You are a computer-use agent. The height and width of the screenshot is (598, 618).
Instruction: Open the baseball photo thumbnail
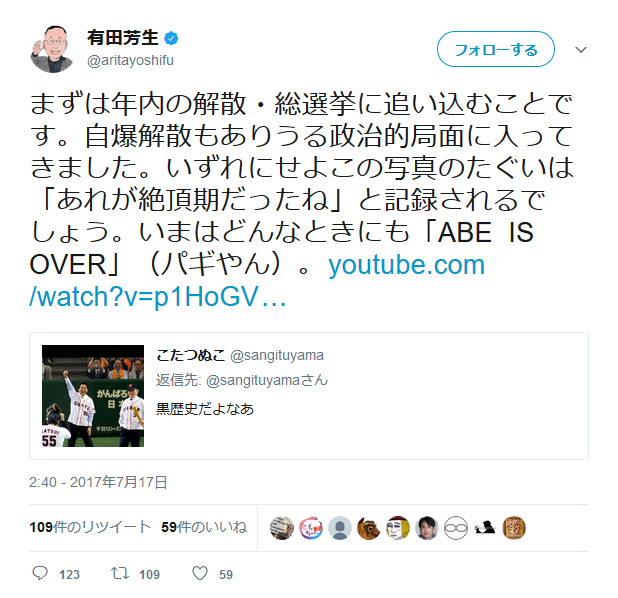(93, 396)
